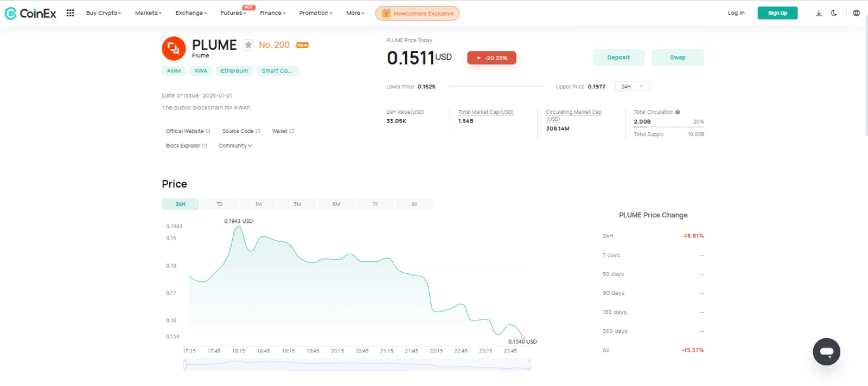Click the 0.1943 USD peak chart marker
The width and height of the screenshot is (868, 386).
pos(238,227)
